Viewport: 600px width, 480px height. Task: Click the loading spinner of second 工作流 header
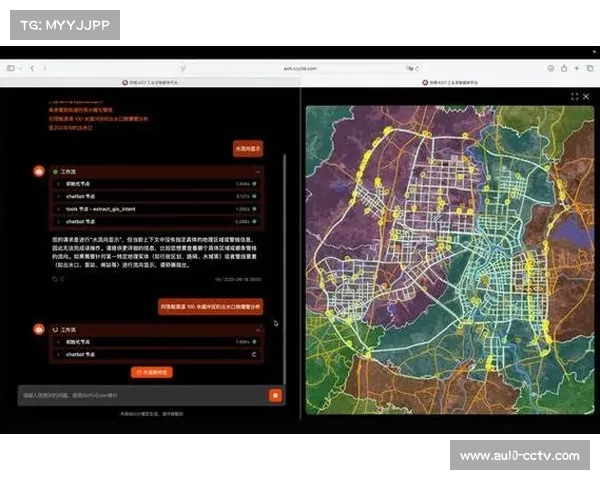click(x=55, y=330)
